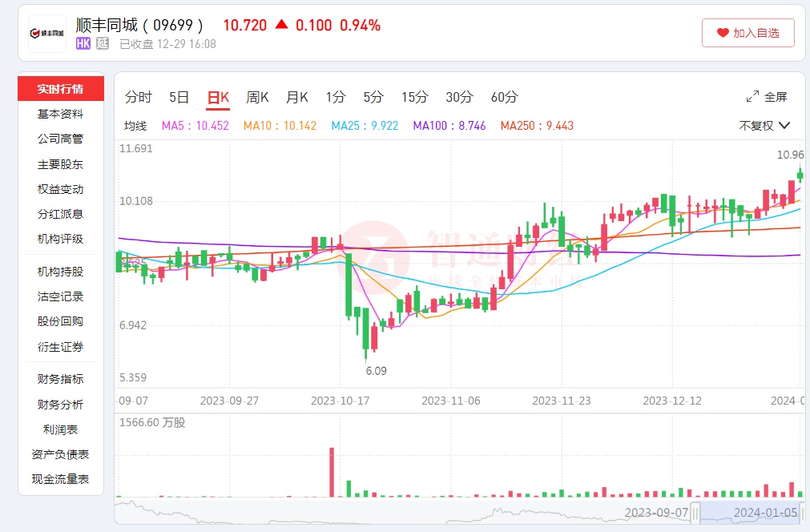Click the 全屏 fullscreen button
810x532 pixels.
coord(767,97)
